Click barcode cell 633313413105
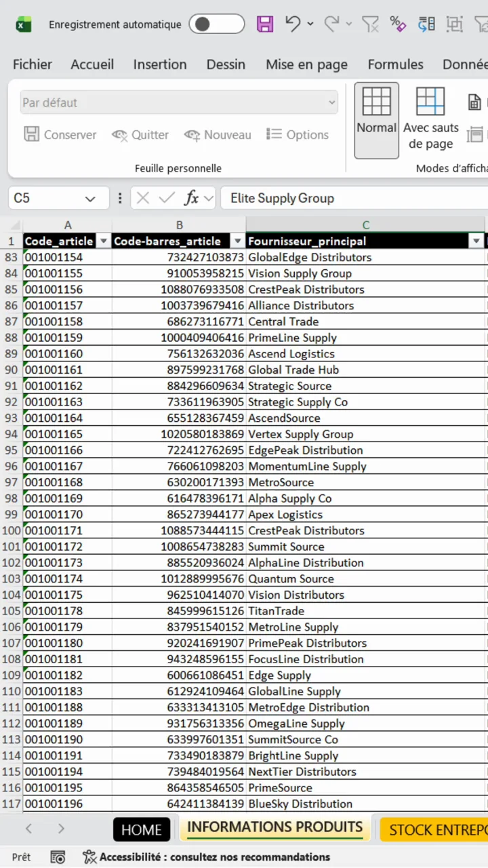This screenshot has width=488, height=868. click(180, 707)
